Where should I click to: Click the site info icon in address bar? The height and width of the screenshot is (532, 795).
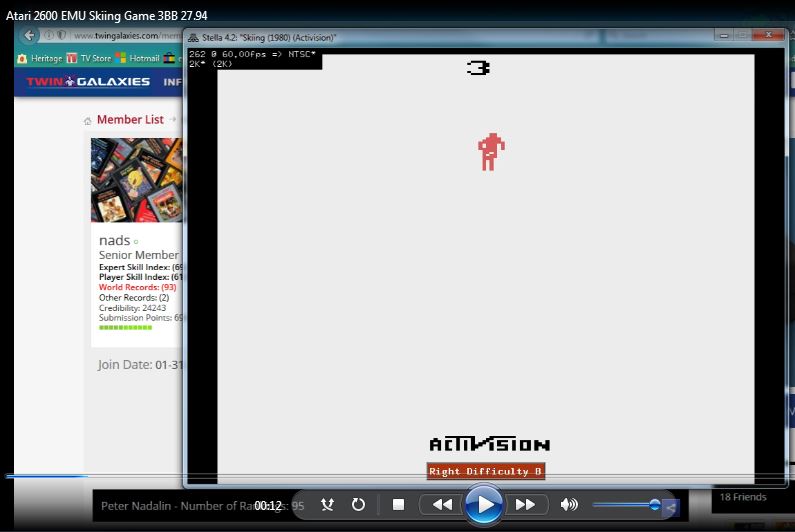tap(49, 35)
